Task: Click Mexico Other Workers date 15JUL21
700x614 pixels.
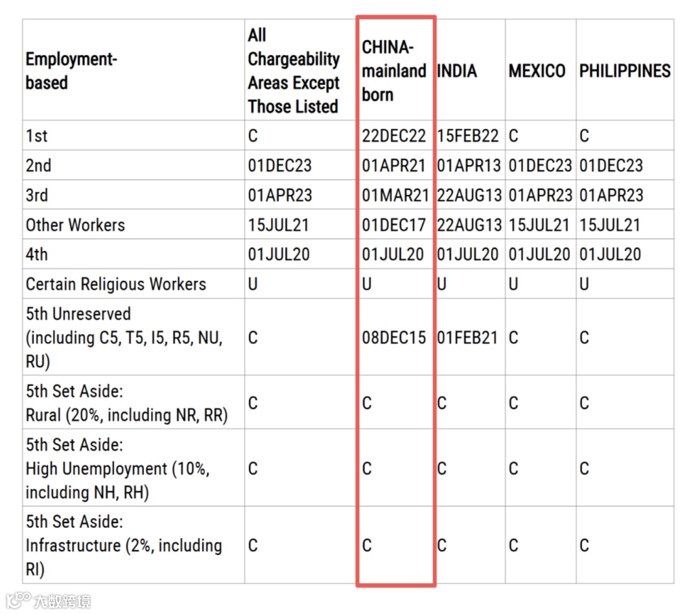Action: pyautogui.click(x=539, y=225)
